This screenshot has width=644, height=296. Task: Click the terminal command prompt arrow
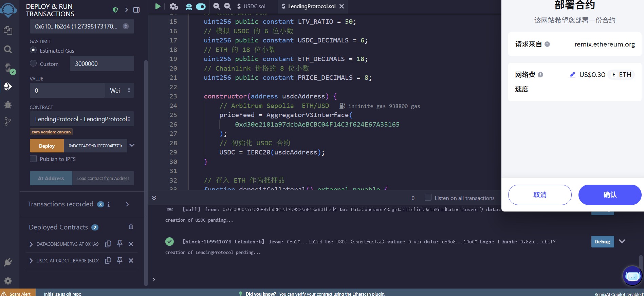tap(154, 280)
